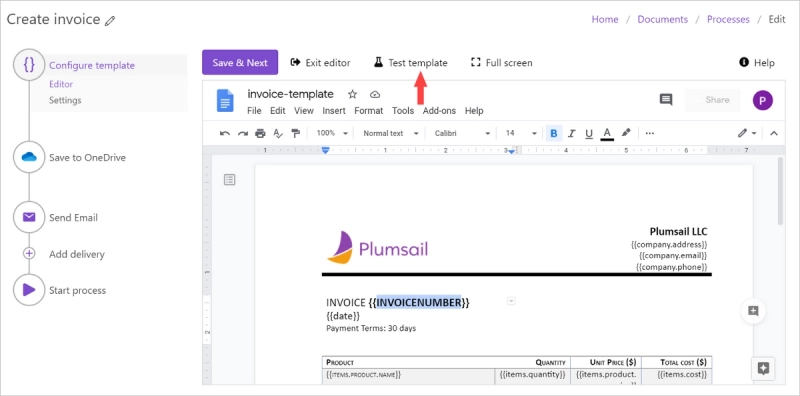This screenshot has width=800, height=396.
Task: Open the Insert menu
Action: tap(334, 111)
